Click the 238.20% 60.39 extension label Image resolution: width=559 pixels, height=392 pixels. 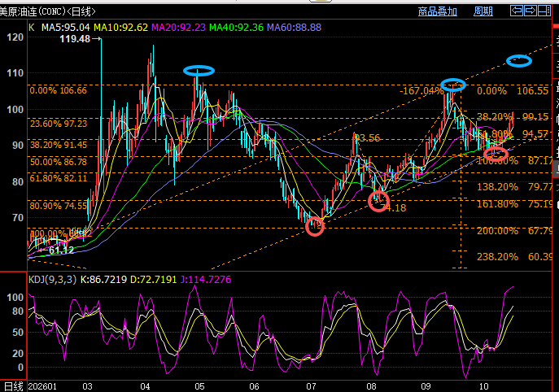tap(515, 256)
